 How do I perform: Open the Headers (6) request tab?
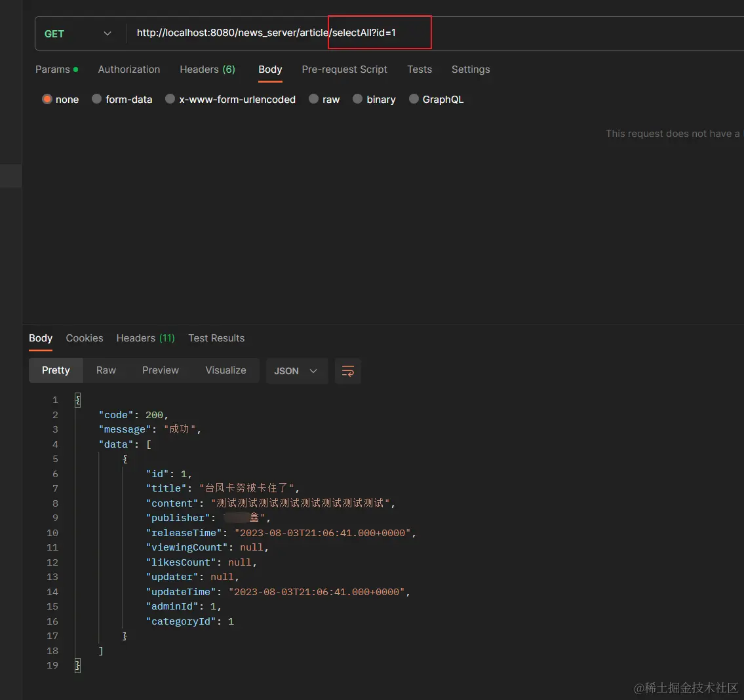click(x=207, y=69)
